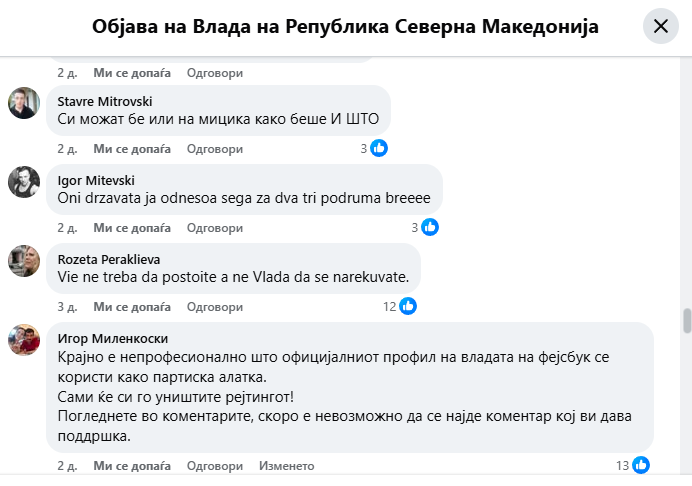Screen dimensions: 692x486
Task: Open Stavre Mitrovski's profile picture
Action: [24, 103]
